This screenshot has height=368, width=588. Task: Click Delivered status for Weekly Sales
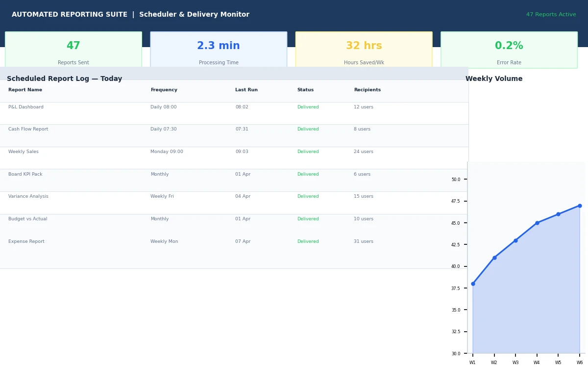point(308,152)
